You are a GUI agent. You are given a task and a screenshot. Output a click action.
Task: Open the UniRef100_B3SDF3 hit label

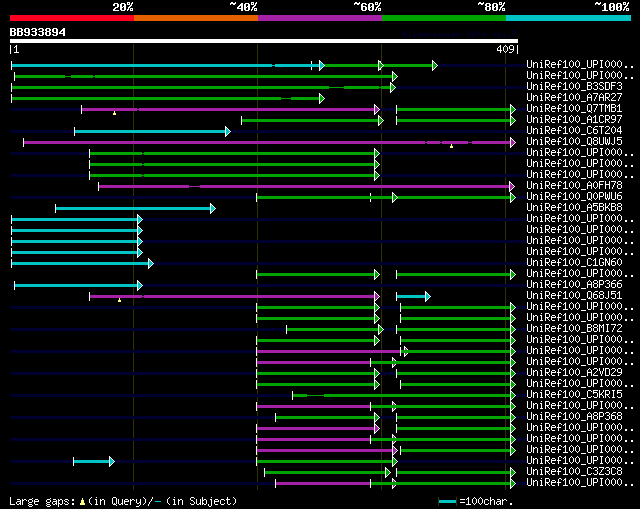[574, 87]
